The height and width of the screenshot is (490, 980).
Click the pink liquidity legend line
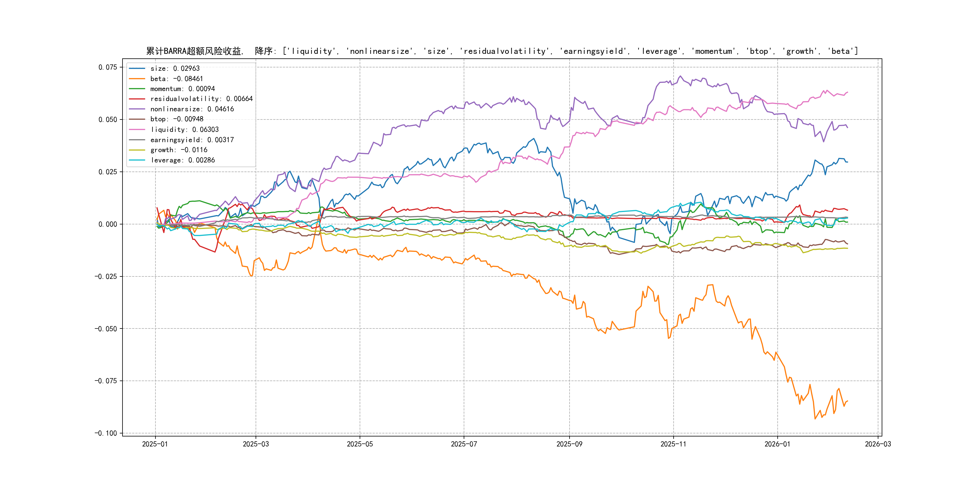pyautogui.click(x=137, y=130)
